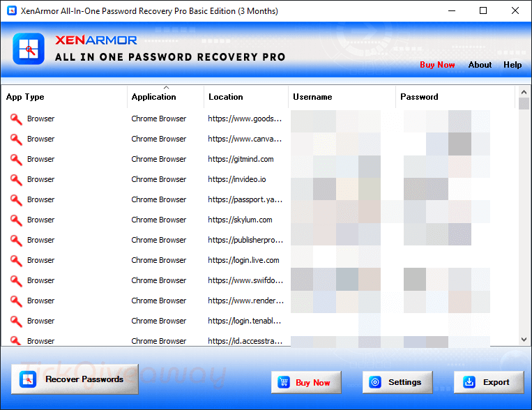Image resolution: width=532 pixels, height=410 pixels.
Task: Click the key icon in invideo.io row
Action: 15,180
